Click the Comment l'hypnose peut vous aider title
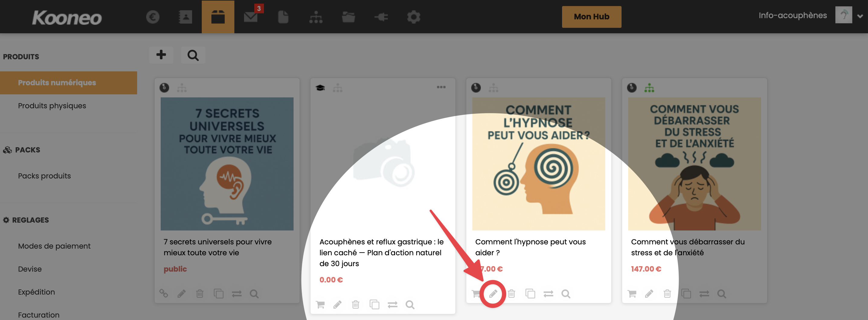Screen dimensions: 868x320 [530, 247]
